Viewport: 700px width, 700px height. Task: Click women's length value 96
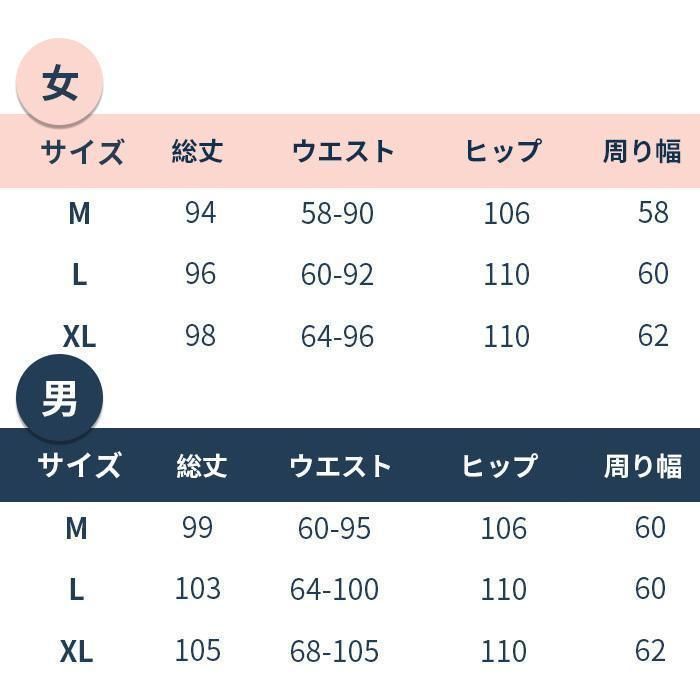pos(200,273)
